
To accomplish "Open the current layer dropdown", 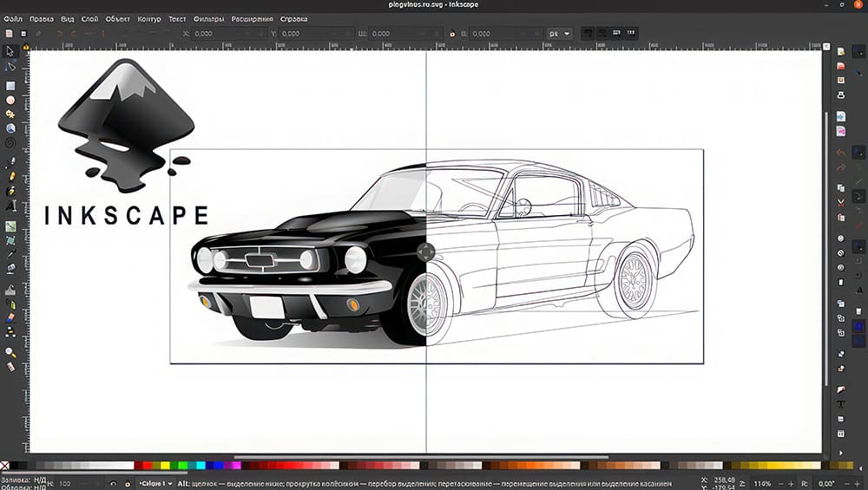I will click(155, 483).
